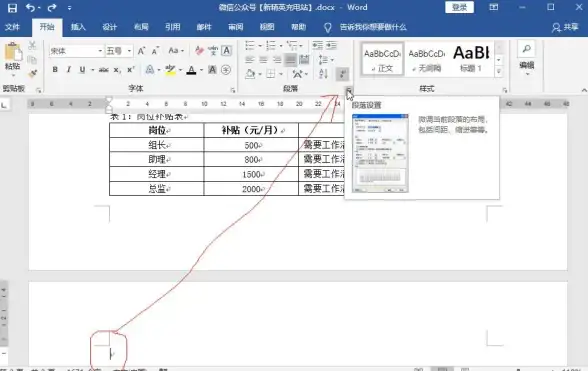Toggle character border
The width and height of the screenshot is (588, 371).
226,51
